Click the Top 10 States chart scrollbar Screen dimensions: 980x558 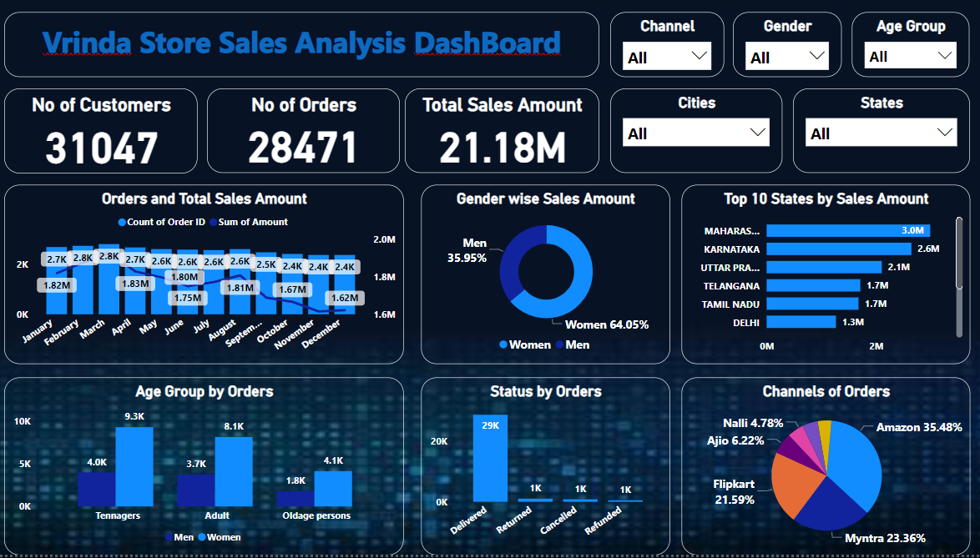click(x=959, y=244)
